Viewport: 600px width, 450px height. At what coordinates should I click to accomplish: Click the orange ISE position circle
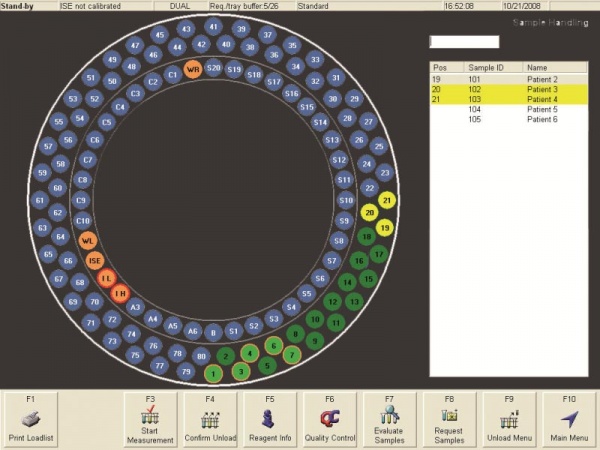[96, 260]
